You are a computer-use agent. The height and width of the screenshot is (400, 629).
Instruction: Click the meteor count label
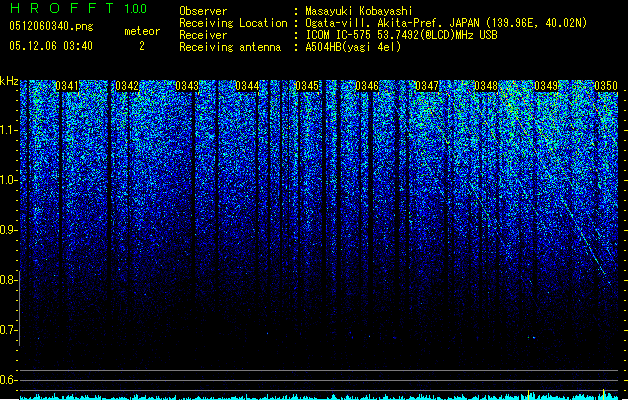click(142, 31)
